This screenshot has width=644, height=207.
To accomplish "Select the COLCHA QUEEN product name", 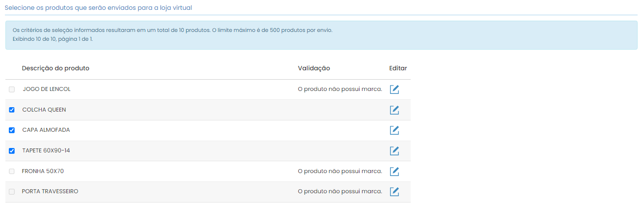I will click(44, 110).
